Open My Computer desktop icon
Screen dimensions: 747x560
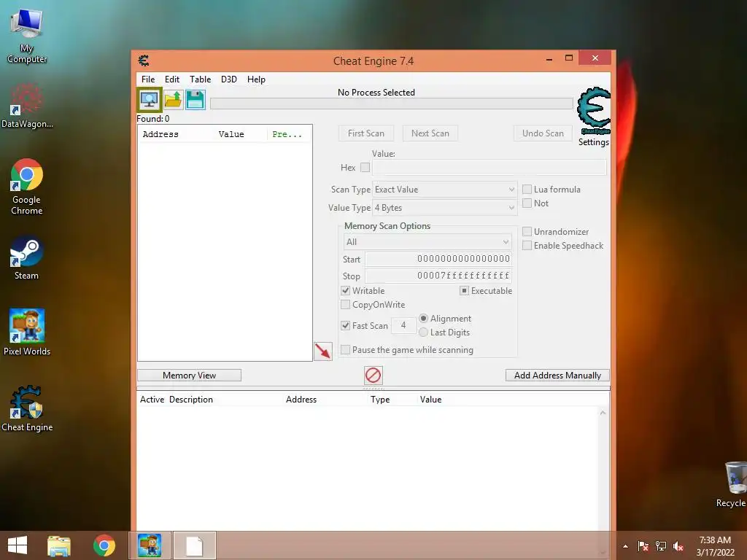tap(27, 36)
